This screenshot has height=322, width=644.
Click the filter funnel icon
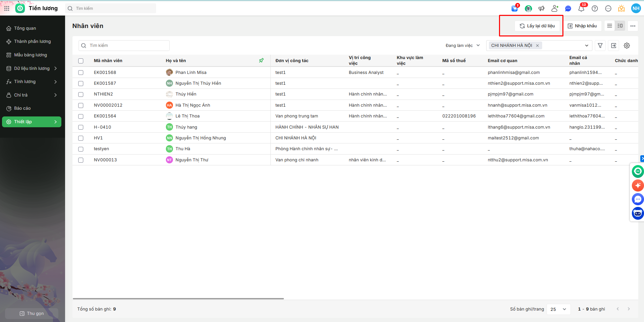[x=600, y=46]
